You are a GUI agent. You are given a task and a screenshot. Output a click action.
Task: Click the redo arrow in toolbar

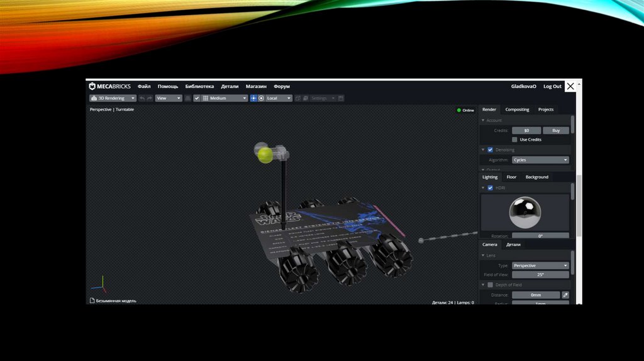click(150, 98)
